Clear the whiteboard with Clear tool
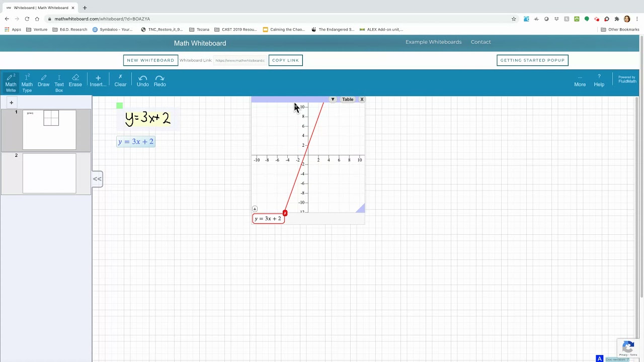Screen dimensions: 644x362 point(120,81)
